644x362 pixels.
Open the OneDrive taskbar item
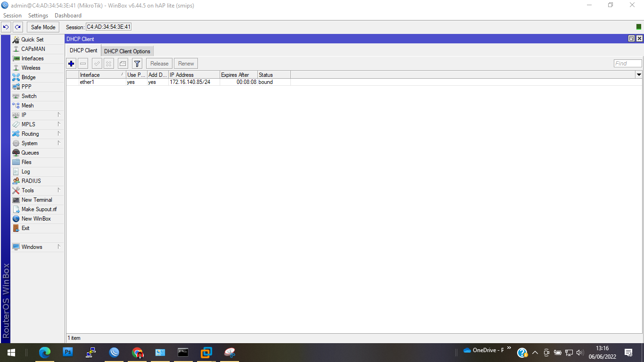484,350
